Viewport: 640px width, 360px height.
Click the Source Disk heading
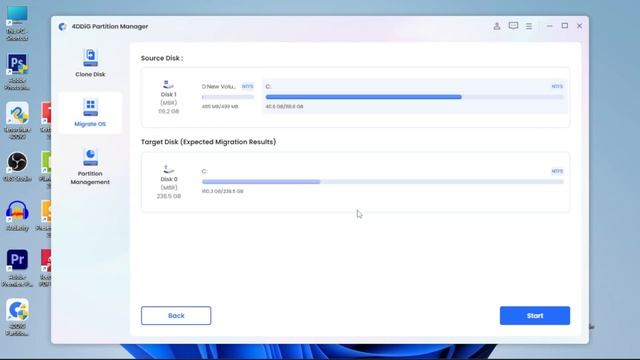[x=162, y=58]
